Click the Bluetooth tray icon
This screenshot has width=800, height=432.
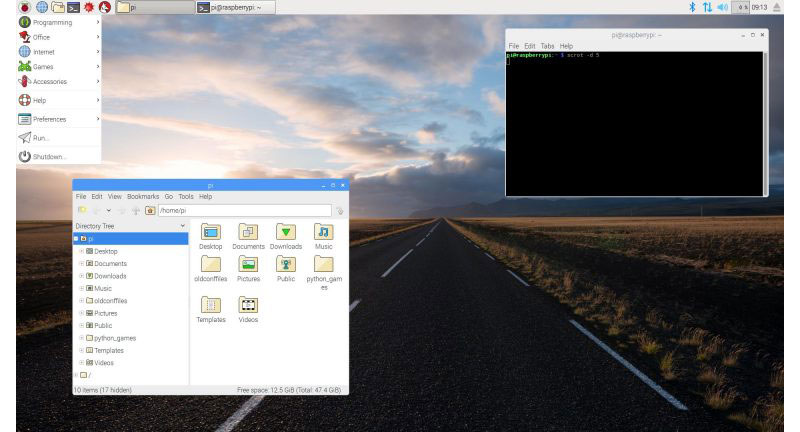click(690, 7)
